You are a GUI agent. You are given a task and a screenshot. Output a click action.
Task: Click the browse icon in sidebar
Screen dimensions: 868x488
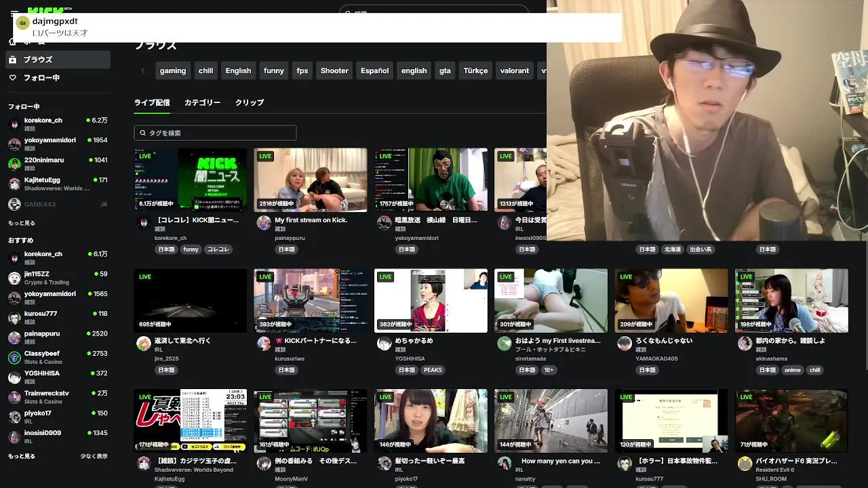13,60
